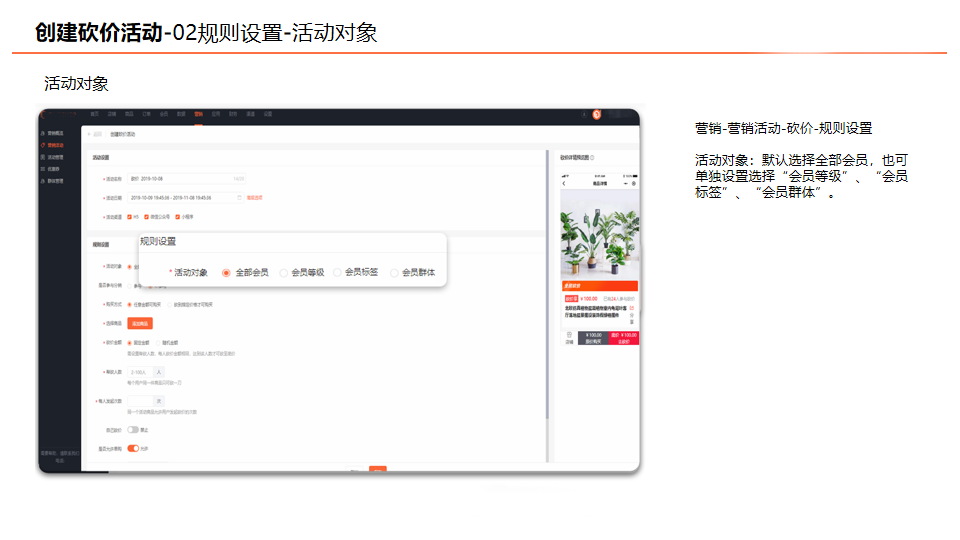The image size is (960, 540).
Task: Click the 2-100人 participants input field
Action: (140, 372)
